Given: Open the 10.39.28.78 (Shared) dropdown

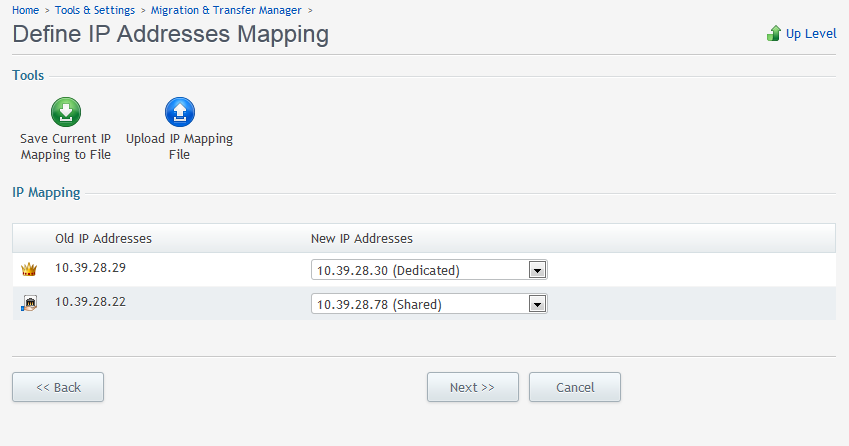Looking at the screenshot, I should click(429, 304).
